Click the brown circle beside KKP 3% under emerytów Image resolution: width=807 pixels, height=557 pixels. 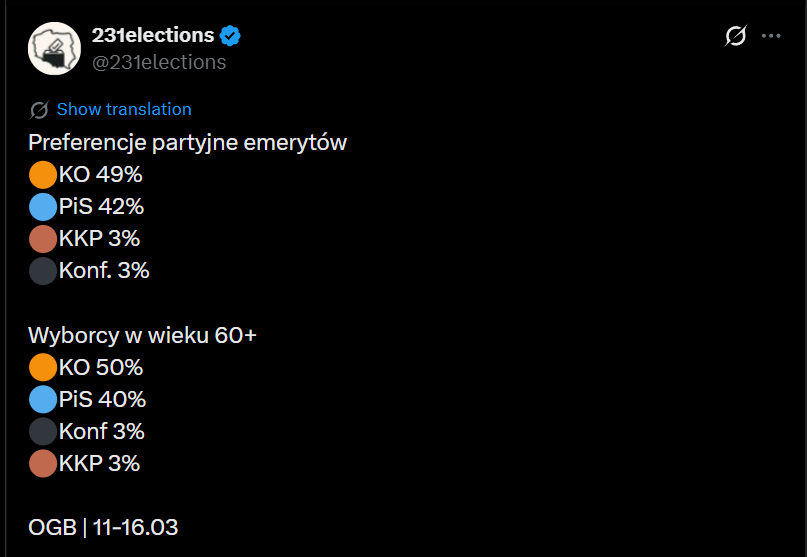43,239
